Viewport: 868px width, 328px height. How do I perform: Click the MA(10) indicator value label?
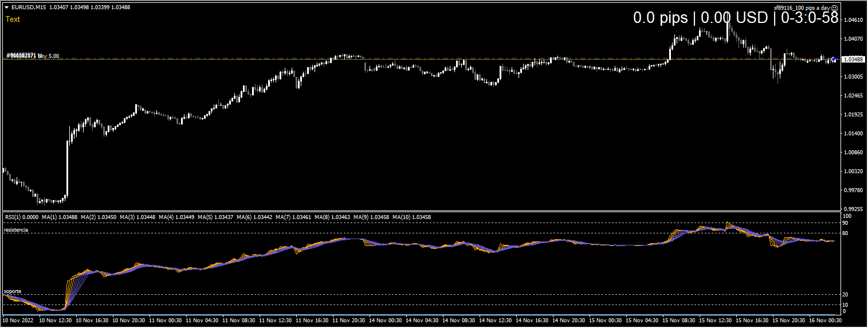pyautogui.click(x=415, y=217)
